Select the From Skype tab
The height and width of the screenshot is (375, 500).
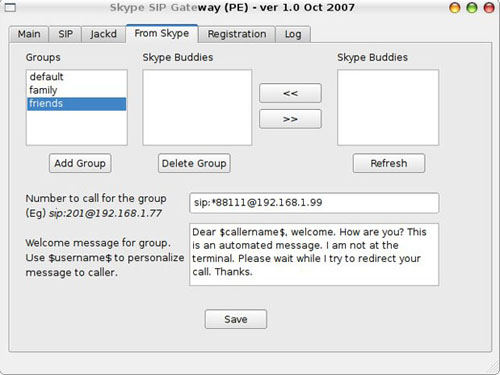click(162, 33)
